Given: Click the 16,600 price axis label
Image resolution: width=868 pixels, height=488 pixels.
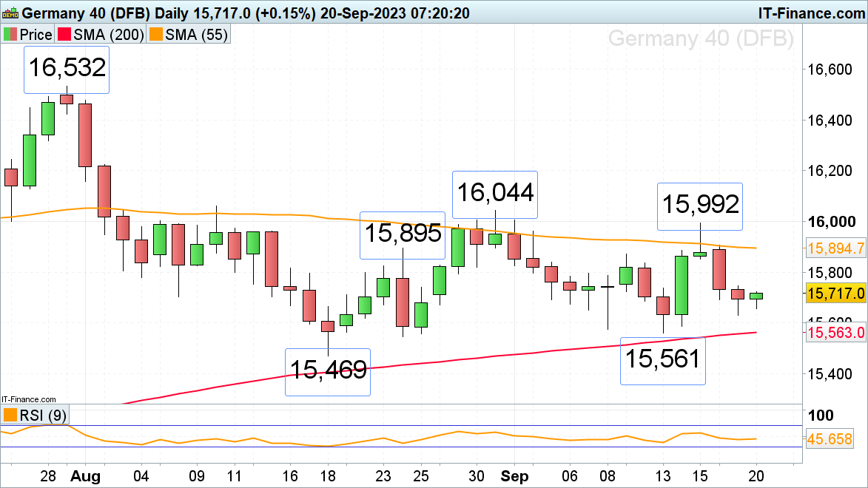Looking at the screenshot, I should 830,70.
